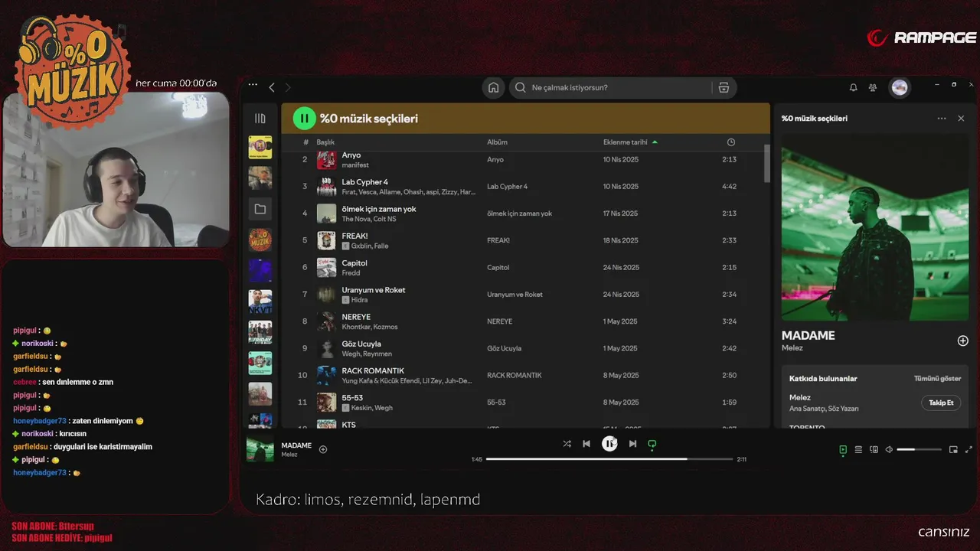
Task: Click the FREAK! track cover thumbnail
Action: tap(327, 240)
